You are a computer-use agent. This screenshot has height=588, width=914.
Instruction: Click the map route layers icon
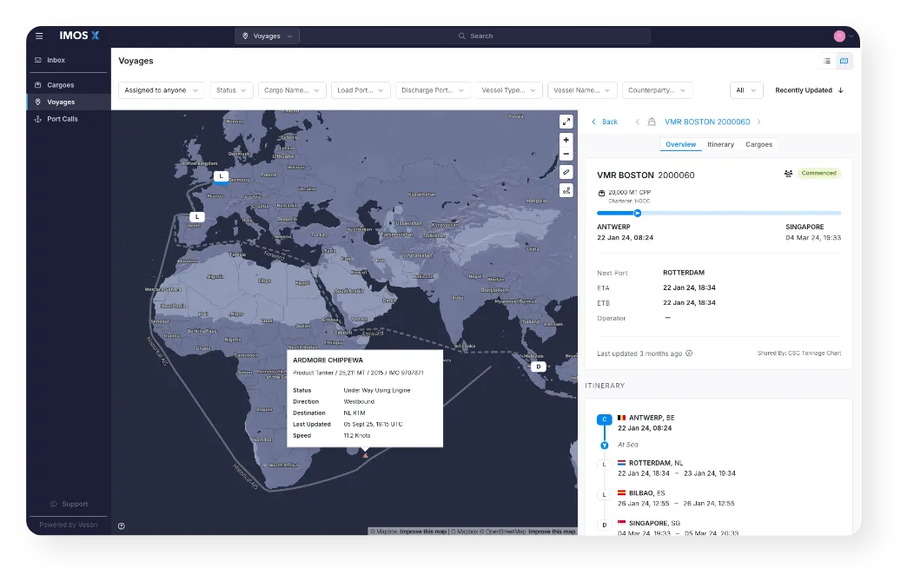pyautogui.click(x=566, y=190)
